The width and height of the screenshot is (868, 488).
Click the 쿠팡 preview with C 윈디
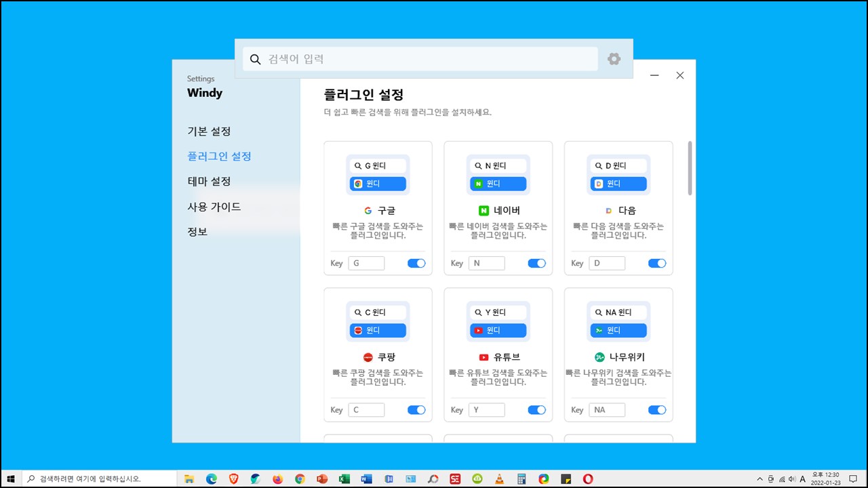click(378, 321)
